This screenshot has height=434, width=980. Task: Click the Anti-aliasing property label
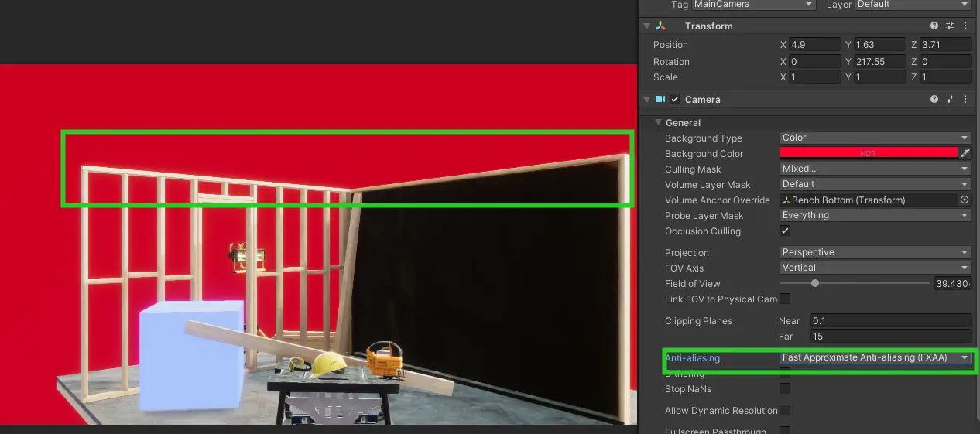pyautogui.click(x=692, y=357)
